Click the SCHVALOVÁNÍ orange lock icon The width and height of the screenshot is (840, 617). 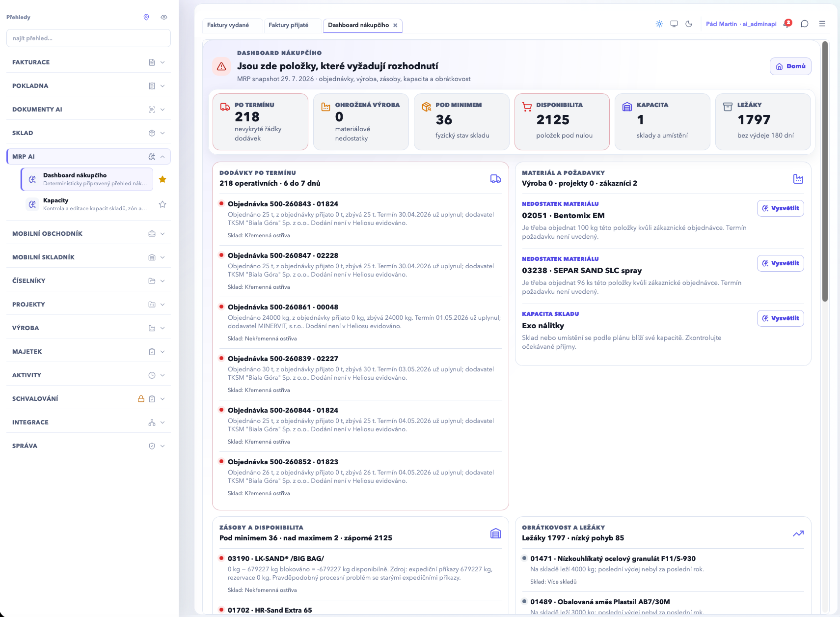click(x=141, y=399)
